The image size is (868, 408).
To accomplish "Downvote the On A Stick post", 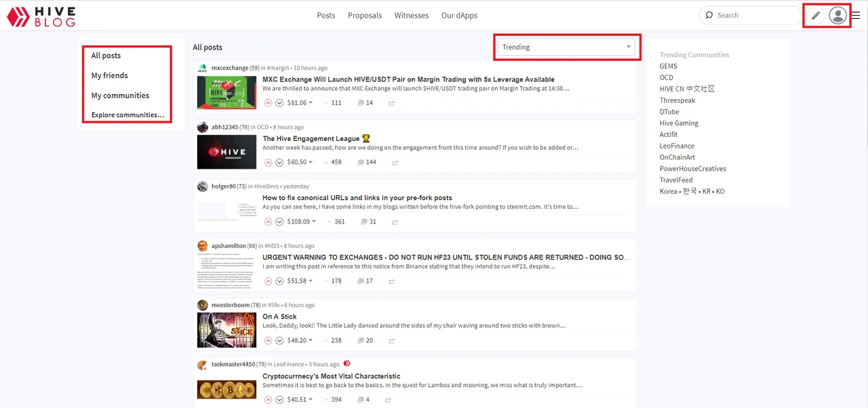I will (279, 340).
